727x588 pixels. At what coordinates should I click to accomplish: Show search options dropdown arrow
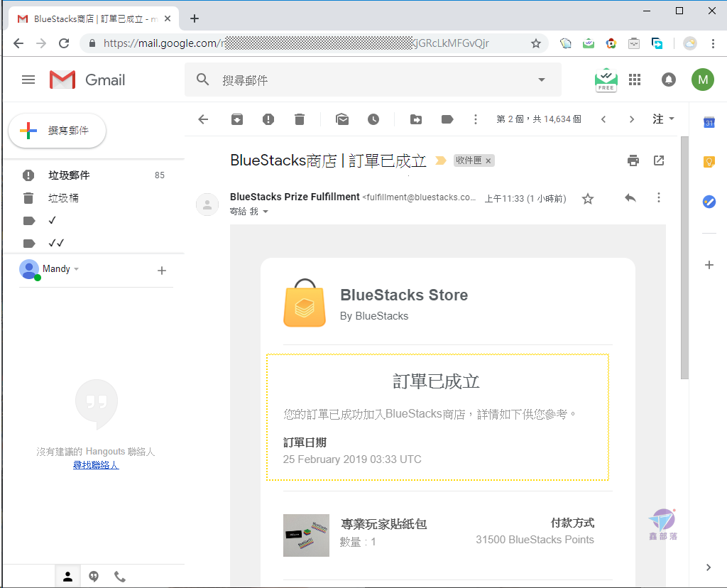pos(541,80)
